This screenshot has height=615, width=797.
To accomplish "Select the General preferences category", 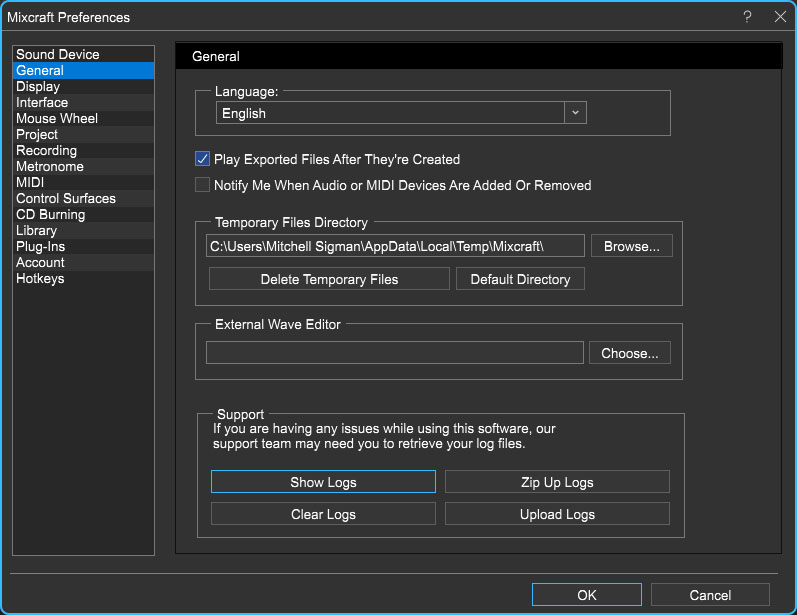I will coord(83,71).
